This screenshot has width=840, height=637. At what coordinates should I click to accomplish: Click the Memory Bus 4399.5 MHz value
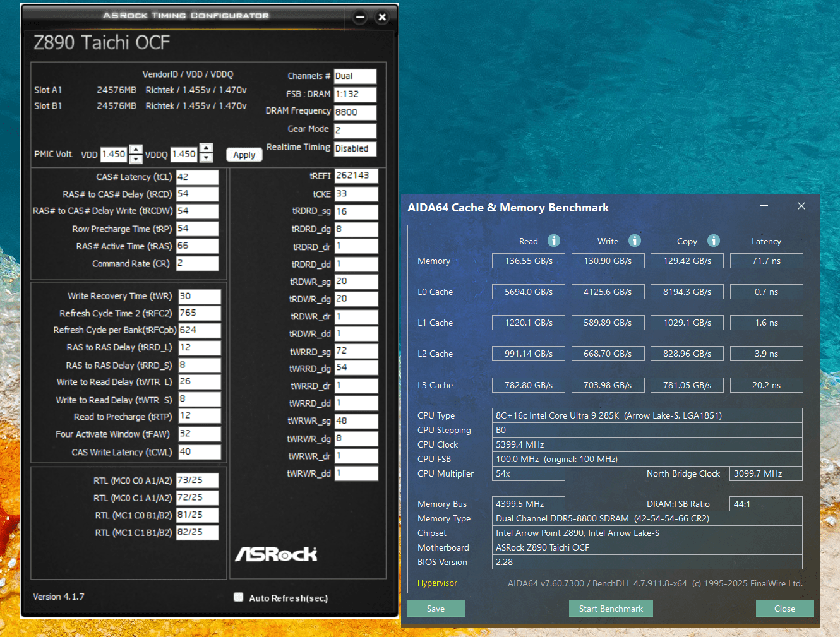pyautogui.click(x=529, y=504)
